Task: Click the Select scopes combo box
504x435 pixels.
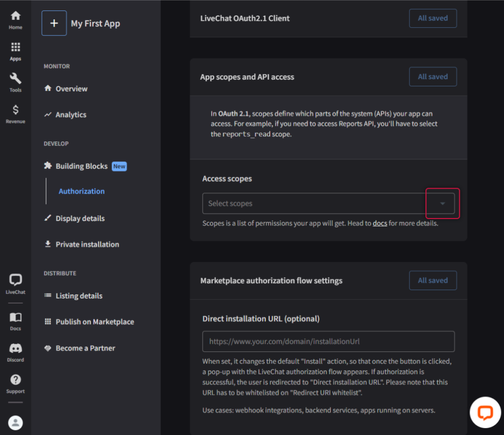Action: (313, 204)
